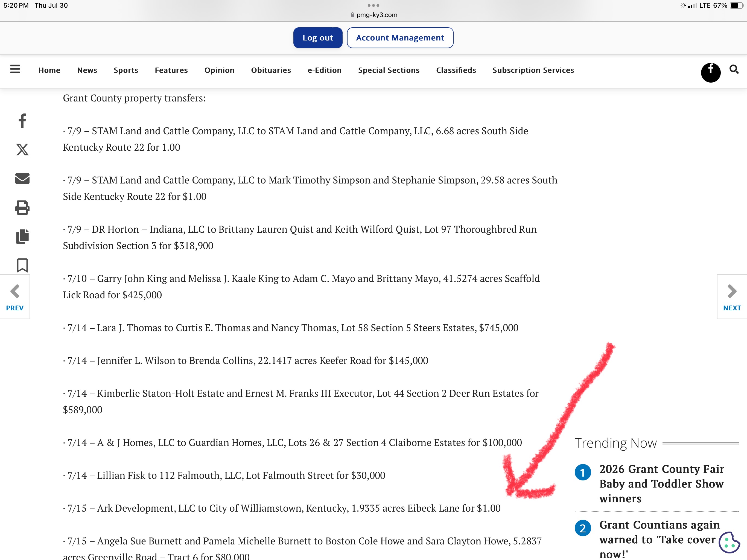Copy article link with copy icon
This screenshot has height=560, width=747.
pyautogui.click(x=22, y=236)
